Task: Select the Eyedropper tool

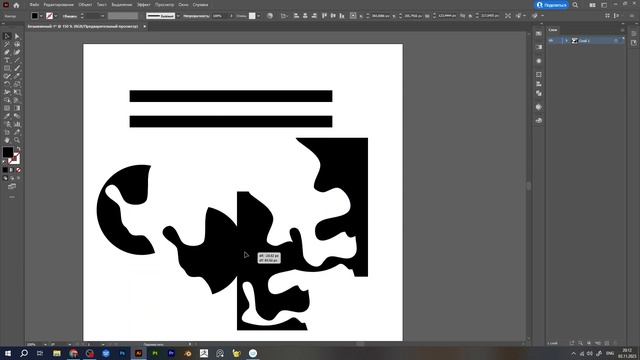Action: pyautogui.click(x=7, y=116)
